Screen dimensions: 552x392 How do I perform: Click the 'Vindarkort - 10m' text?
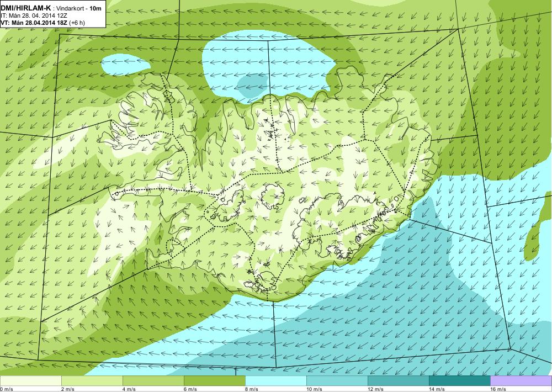pyautogui.click(x=79, y=9)
